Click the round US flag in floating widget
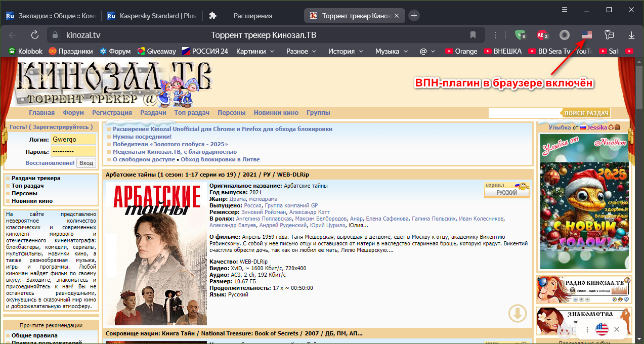Image resolution: width=644 pixels, height=344 pixels. pyautogui.click(x=602, y=329)
